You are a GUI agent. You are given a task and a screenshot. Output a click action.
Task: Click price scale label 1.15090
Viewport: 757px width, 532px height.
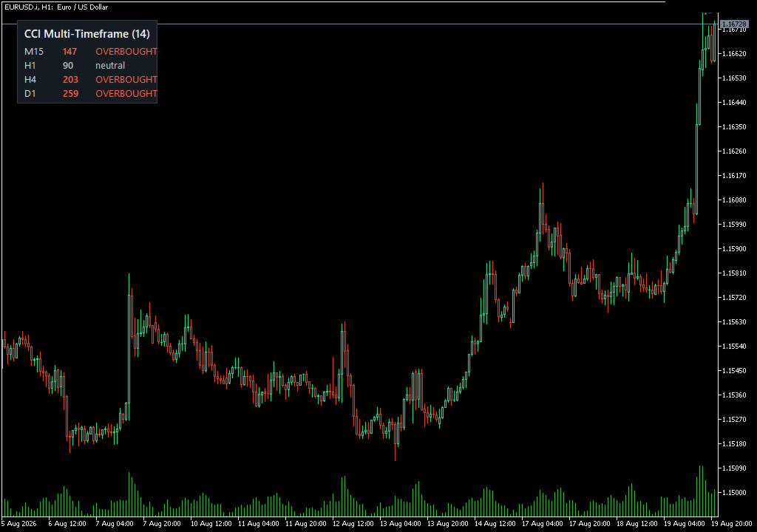click(x=734, y=468)
